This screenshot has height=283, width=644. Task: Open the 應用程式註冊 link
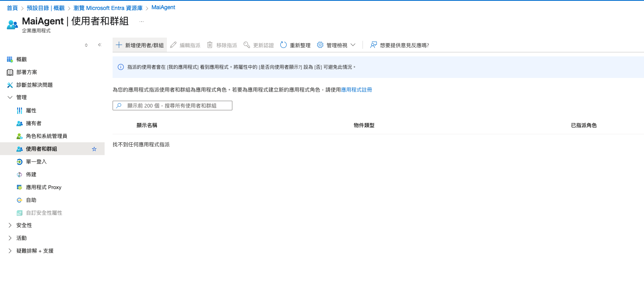(x=357, y=90)
